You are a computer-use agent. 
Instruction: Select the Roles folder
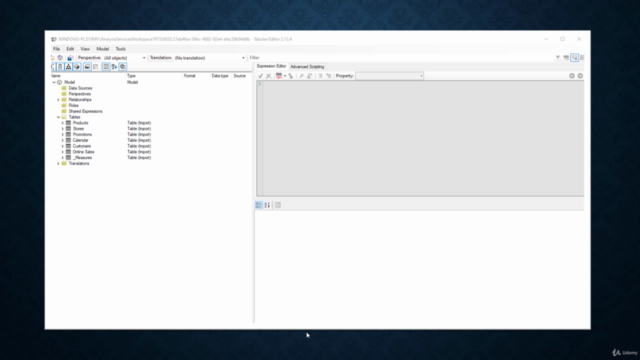pyautogui.click(x=73, y=105)
